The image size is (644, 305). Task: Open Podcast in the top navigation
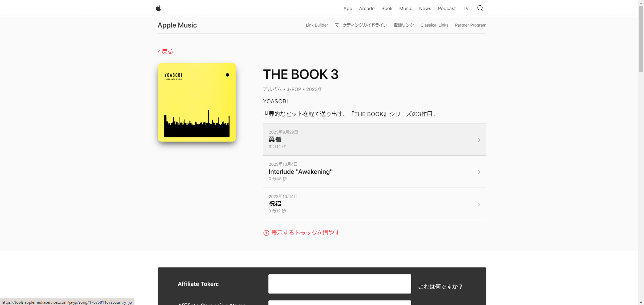pyautogui.click(x=447, y=8)
